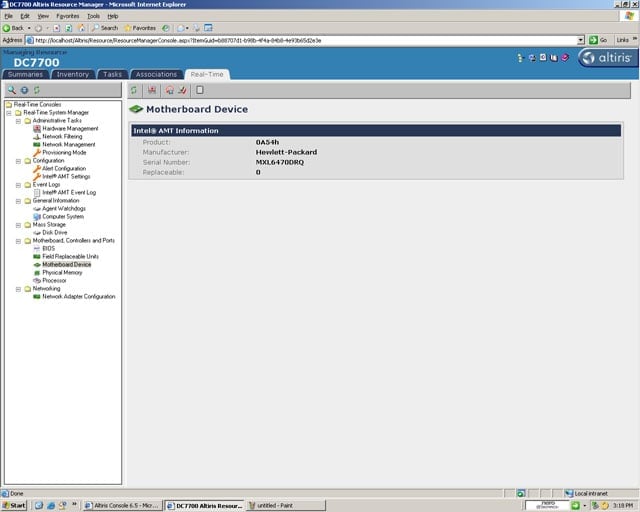This screenshot has height=512, width=640.
Task: Open the File menu
Action: pyautogui.click(x=9, y=16)
